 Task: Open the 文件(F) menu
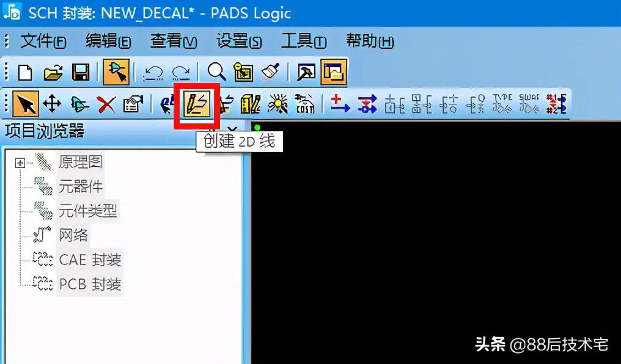tap(43, 41)
